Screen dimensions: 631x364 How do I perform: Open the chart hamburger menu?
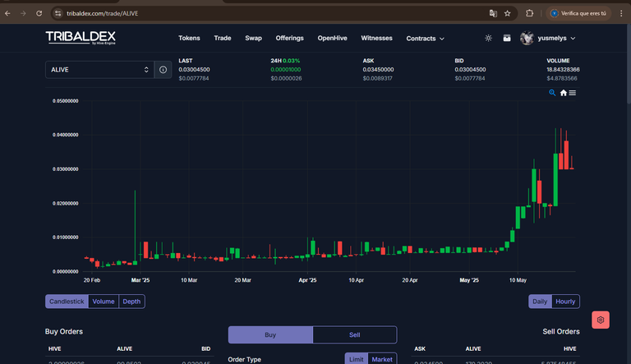pos(572,93)
